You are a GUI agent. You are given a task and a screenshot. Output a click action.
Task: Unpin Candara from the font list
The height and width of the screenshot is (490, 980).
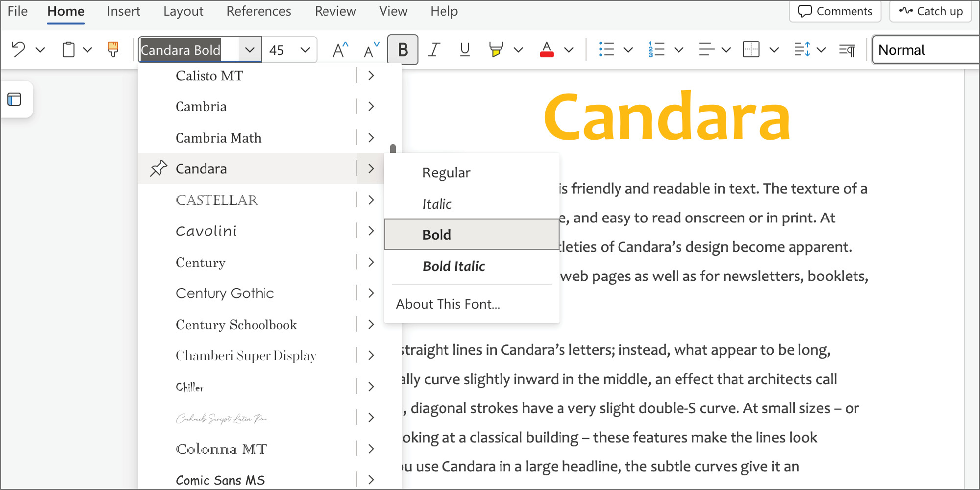[x=157, y=168]
